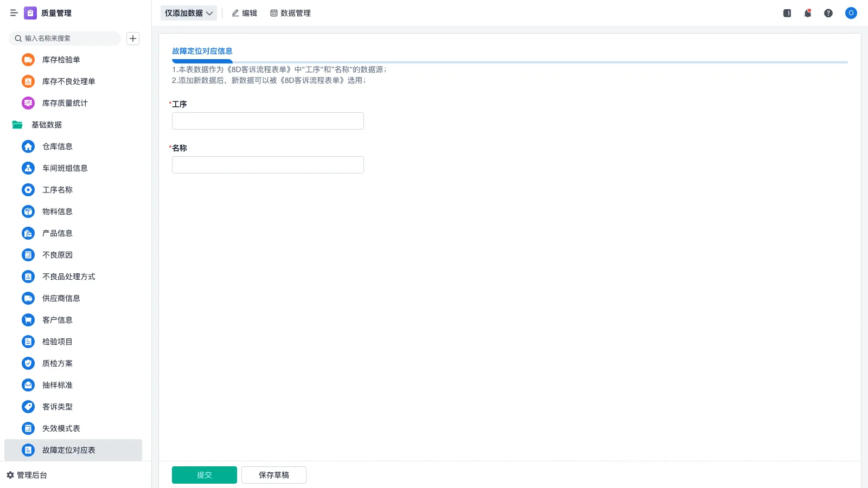The image size is (868, 488).
Task: Open the 产品信息 page
Action: 57,233
